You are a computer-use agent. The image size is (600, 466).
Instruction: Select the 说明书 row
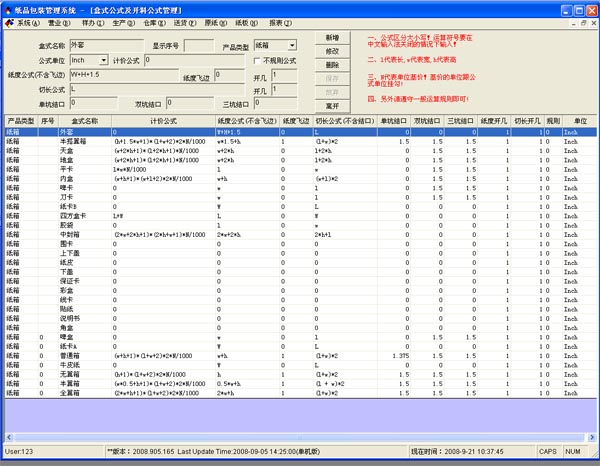[301, 318]
